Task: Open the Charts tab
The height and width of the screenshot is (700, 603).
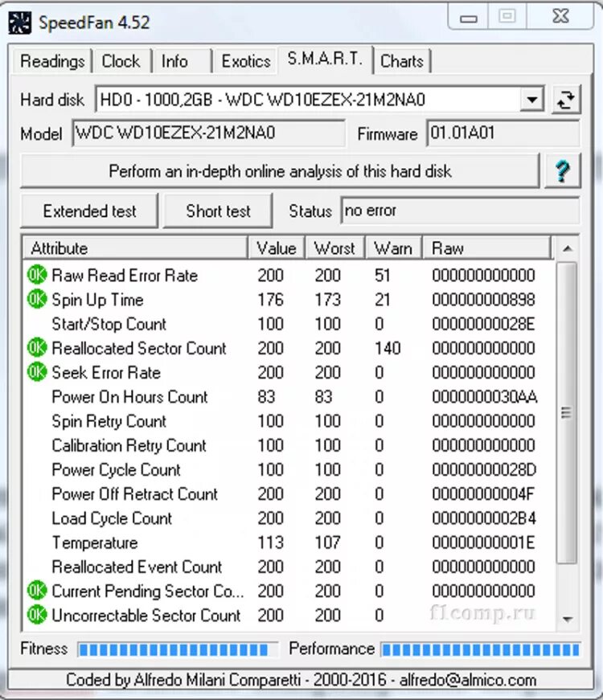Action: (x=401, y=61)
